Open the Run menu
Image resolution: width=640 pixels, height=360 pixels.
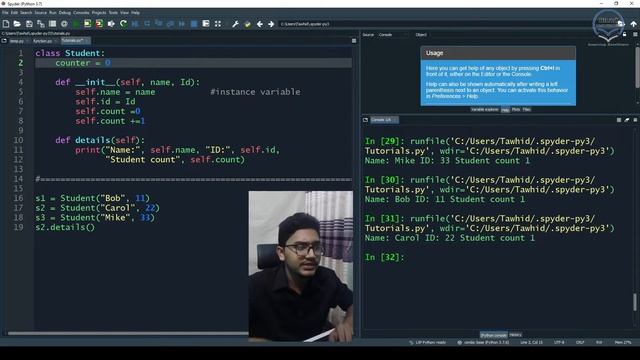tap(53, 13)
